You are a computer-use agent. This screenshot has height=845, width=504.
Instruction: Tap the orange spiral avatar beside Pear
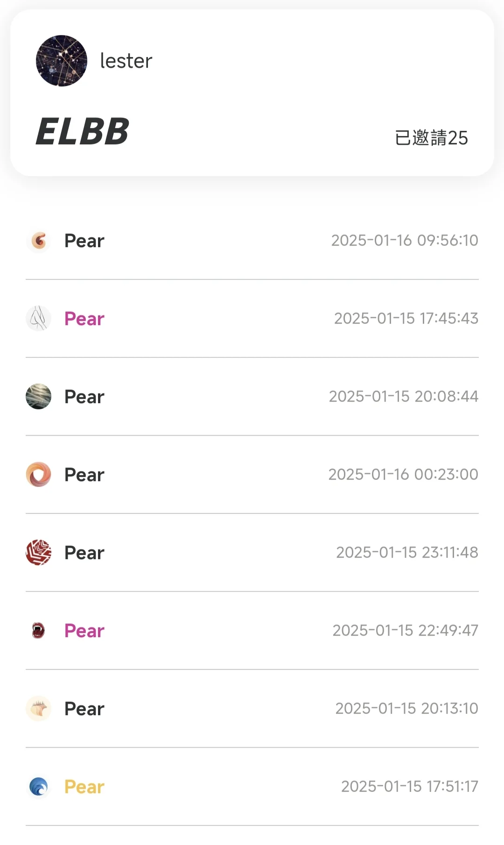39,241
